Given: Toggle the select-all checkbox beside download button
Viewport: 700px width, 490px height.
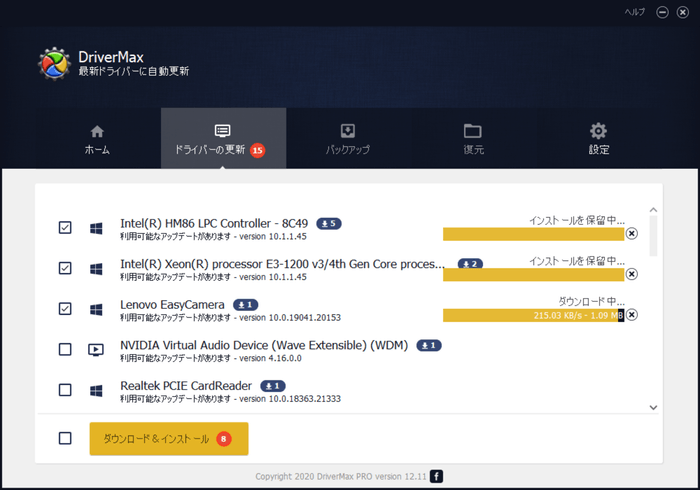Looking at the screenshot, I should (65, 438).
